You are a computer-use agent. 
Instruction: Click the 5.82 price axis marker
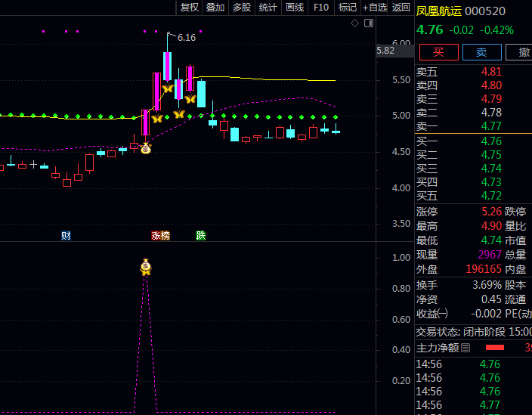point(385,51)
